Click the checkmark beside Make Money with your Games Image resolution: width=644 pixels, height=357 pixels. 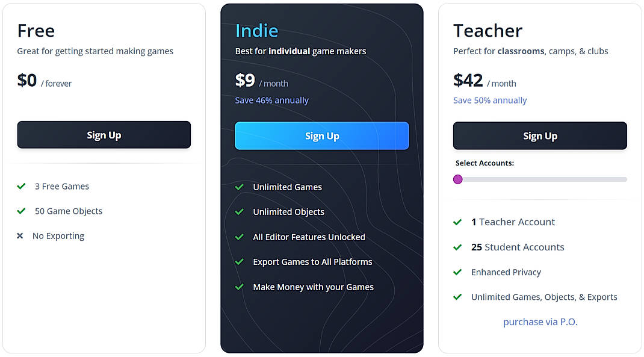pos(240,287)
